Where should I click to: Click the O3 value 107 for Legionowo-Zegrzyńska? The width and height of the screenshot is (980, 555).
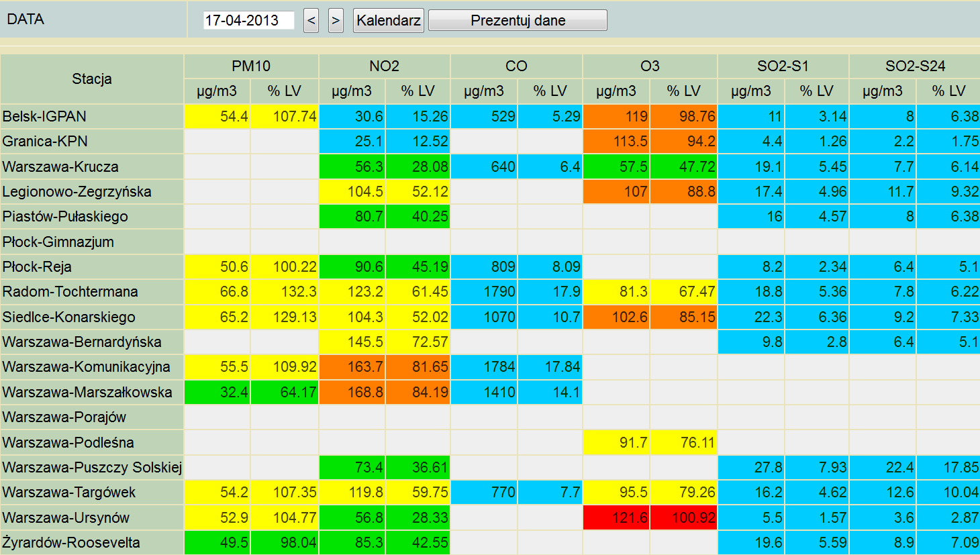(x=616, y=191)
